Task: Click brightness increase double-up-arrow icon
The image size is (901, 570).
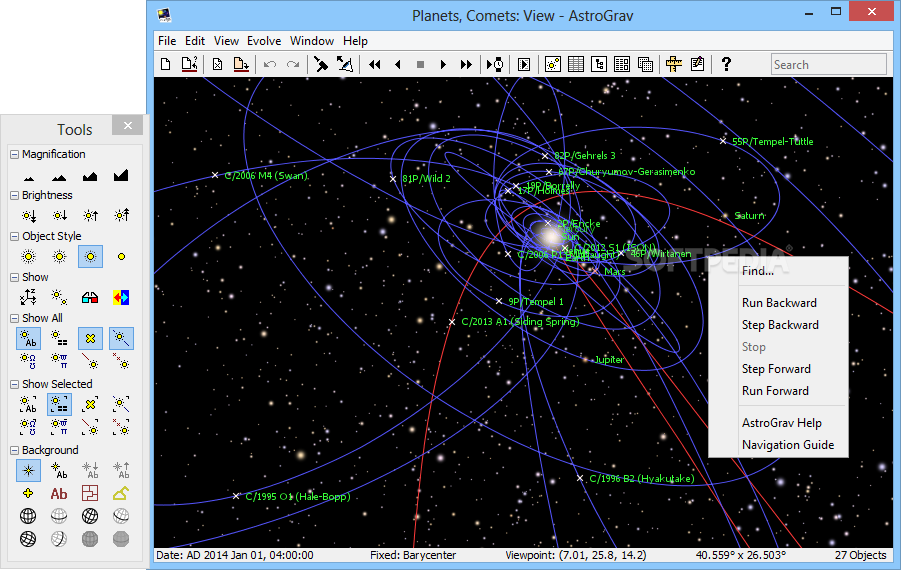Action: coord(121,215)
